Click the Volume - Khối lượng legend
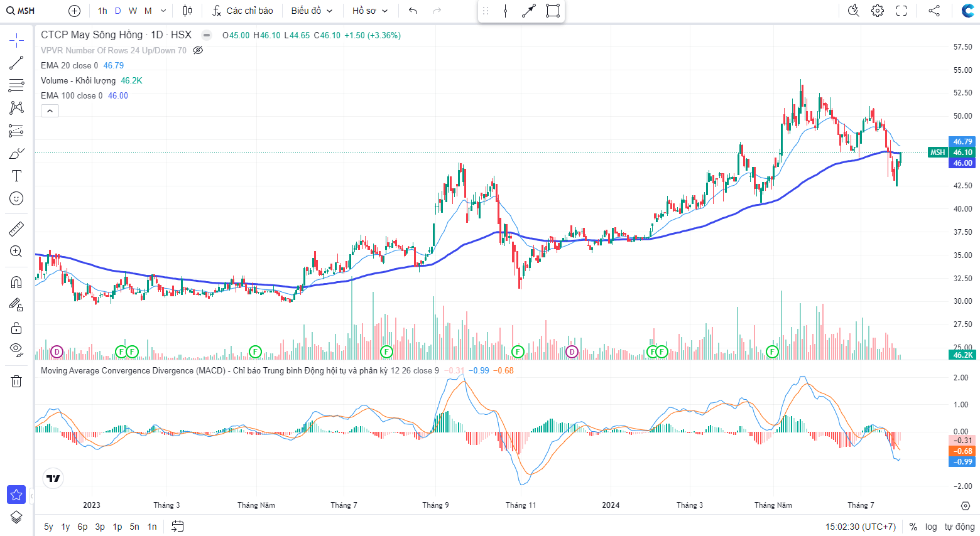Image resolution: width=980 pixels, height=536 pixels. tap(78, 80)
